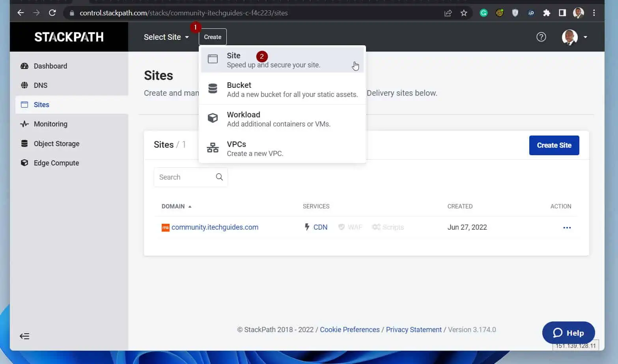Click into the Search sites field
The image size is (618, 364).
190,177
